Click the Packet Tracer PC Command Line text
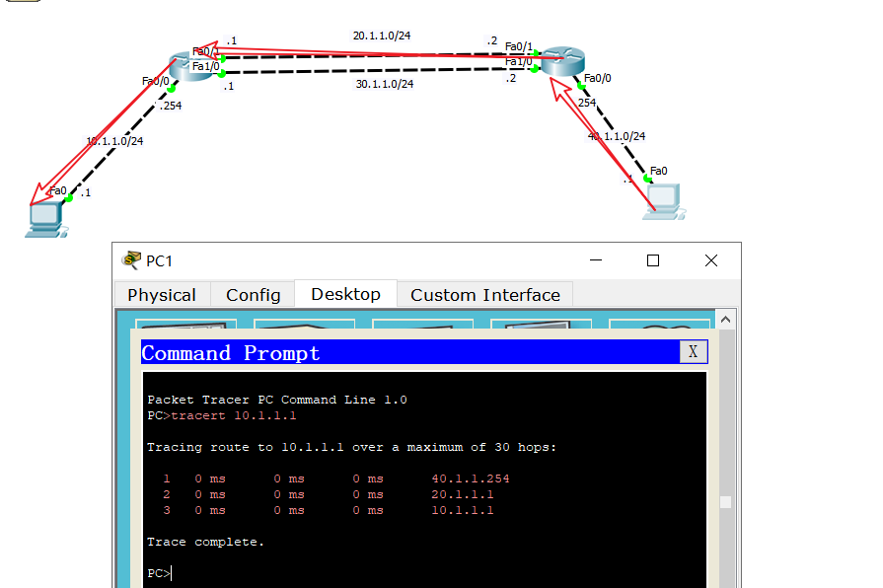883x588 pixels. (277, 400)
